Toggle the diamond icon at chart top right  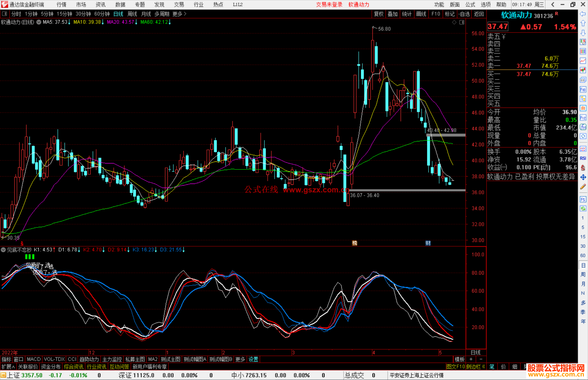454,22
